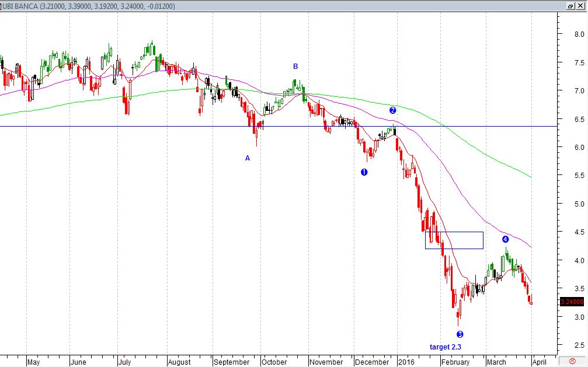Click the red frowning face icon button
Screen dimensions: 588x367
click(x=572, y=361)
